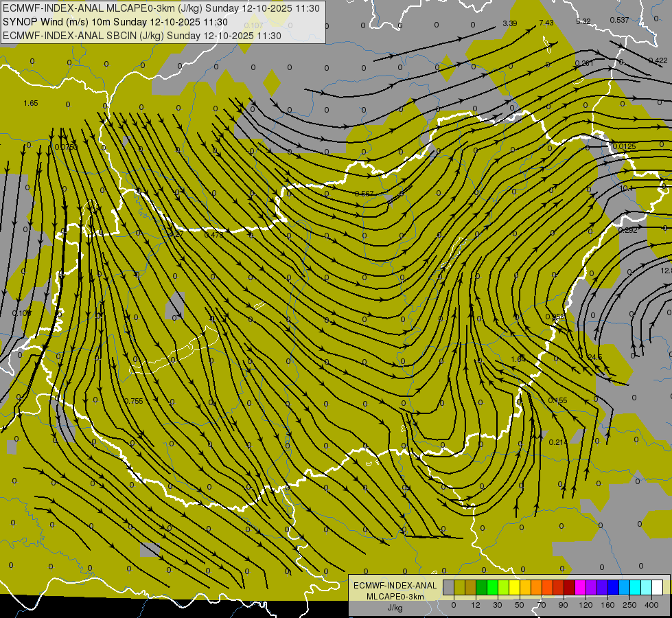This screenshot has width=672, height=618.
Task: Click the map value 0.0125
Action: [624, 146]
